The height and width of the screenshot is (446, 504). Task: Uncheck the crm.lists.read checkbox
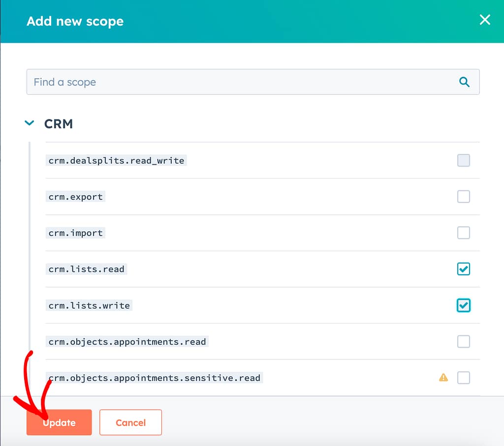coord(464,269)
